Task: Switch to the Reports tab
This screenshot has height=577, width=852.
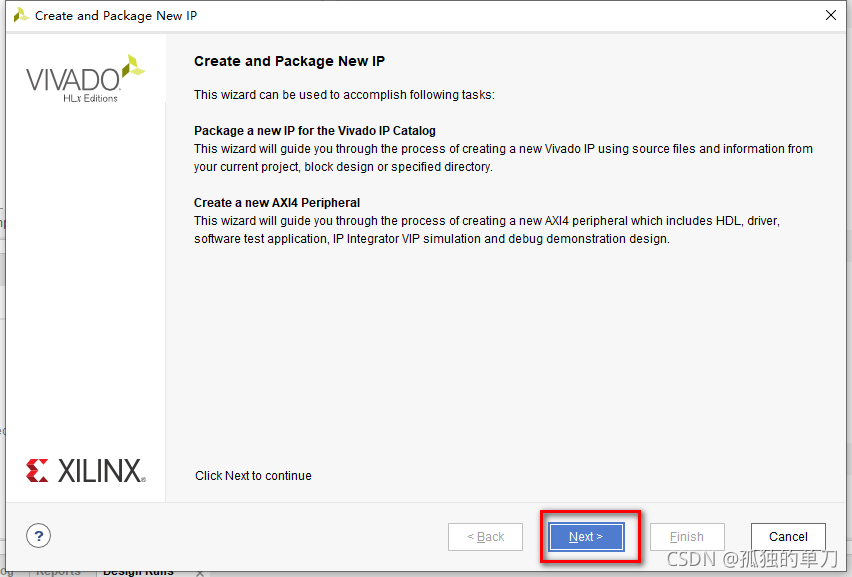Action: click(58, 572)
